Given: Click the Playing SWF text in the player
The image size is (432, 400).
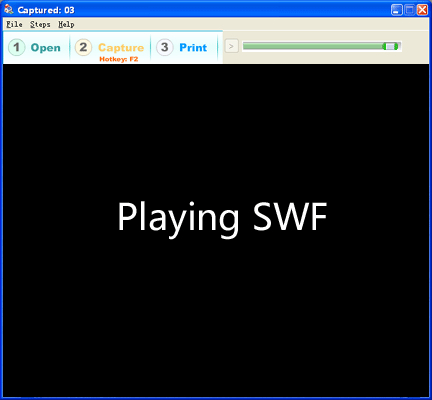Looking at the screenshot, I should (x=222, y=218).
